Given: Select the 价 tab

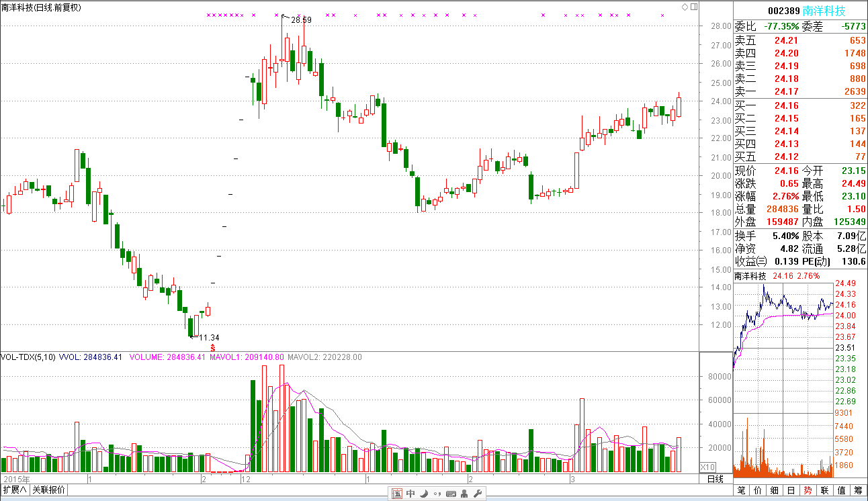Looking at the screenshot, I should (758, 490).
